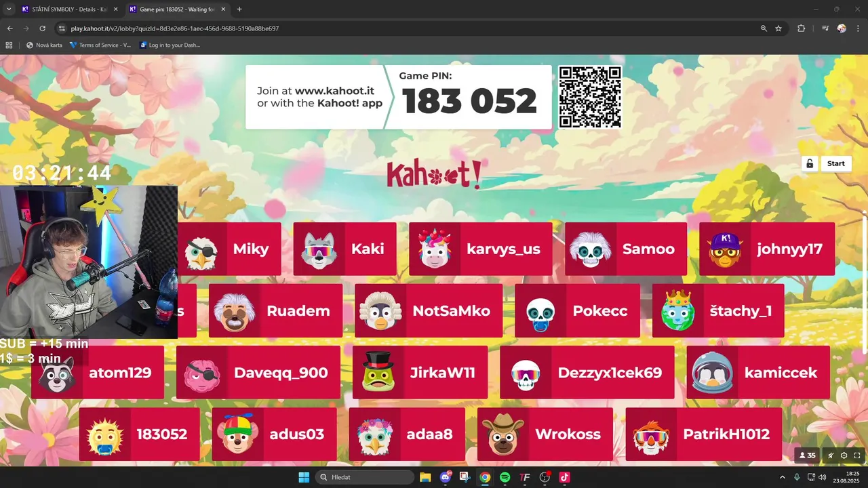Image resolution: width=868 pixels, height=488 pixels.
Task: Click player named 183052
Action: [162, 434]
